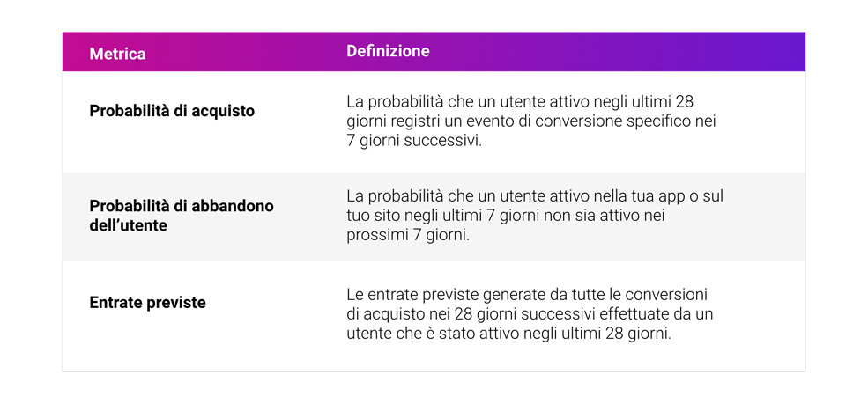868x404 pixels.
Task: Click the Entrate previste definition text
Action: (x=530, y=314)
